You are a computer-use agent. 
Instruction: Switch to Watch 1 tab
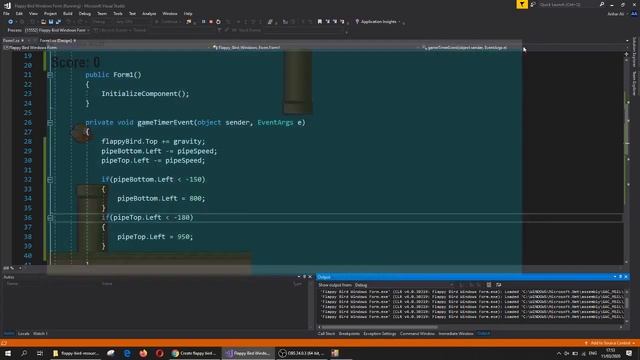[x=40, y=333]
